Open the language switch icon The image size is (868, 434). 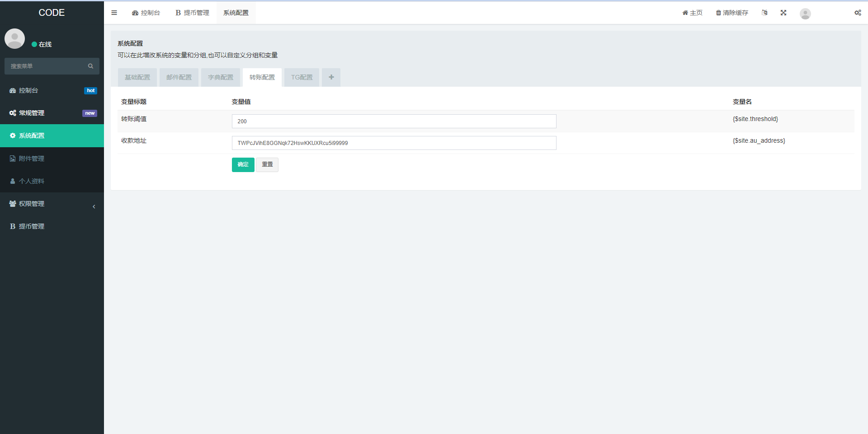pyautogui.click(x=764, y=13)
